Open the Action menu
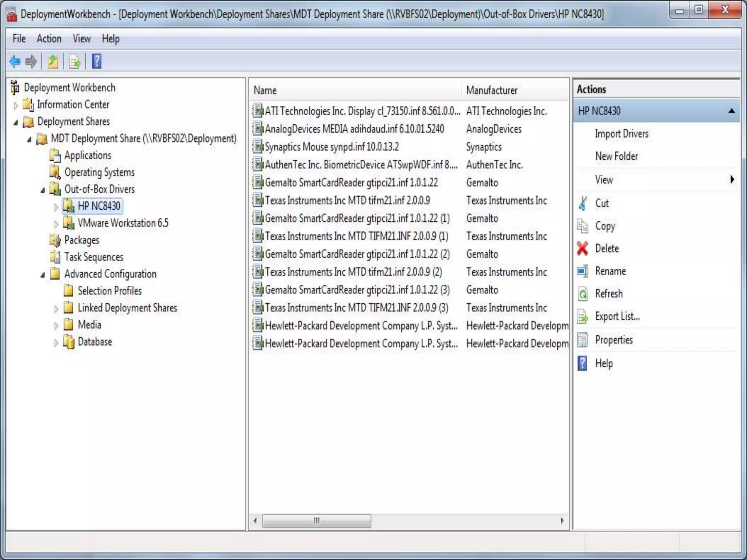 click(x=49, y=38)
